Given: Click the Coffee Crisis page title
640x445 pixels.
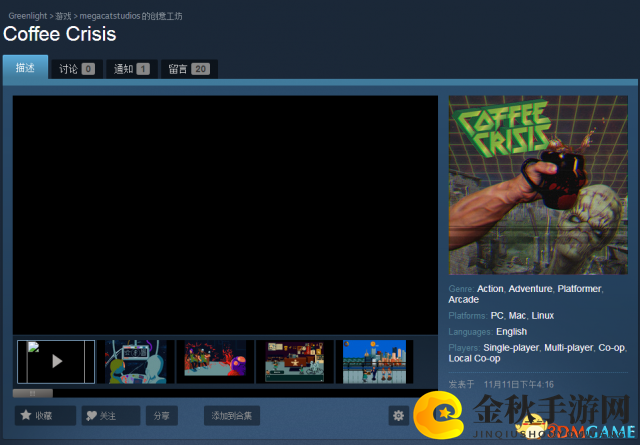Looking at the screenshot, I should (60, 34).
